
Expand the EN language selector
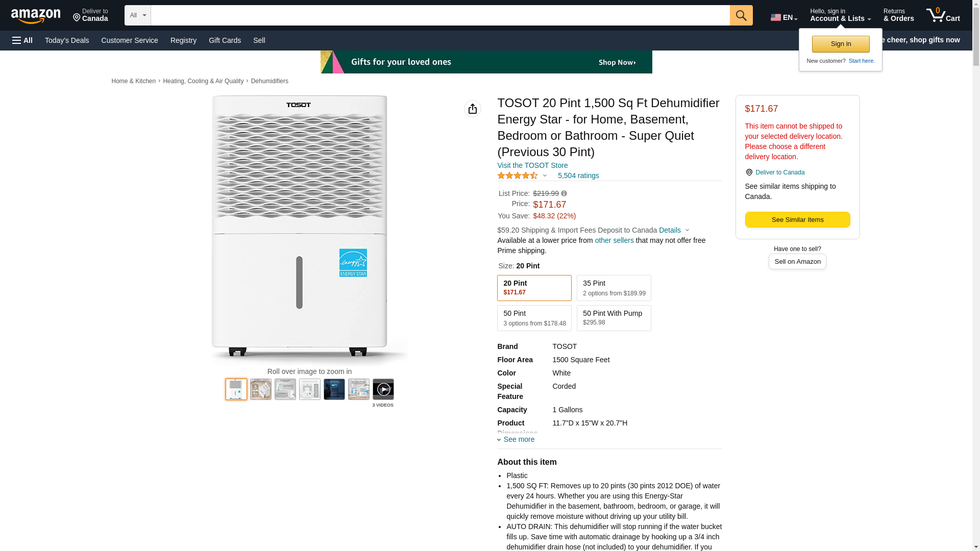point(783,17)
